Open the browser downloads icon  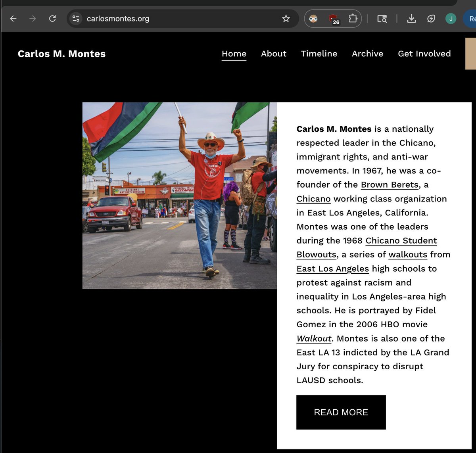[412, 19]
